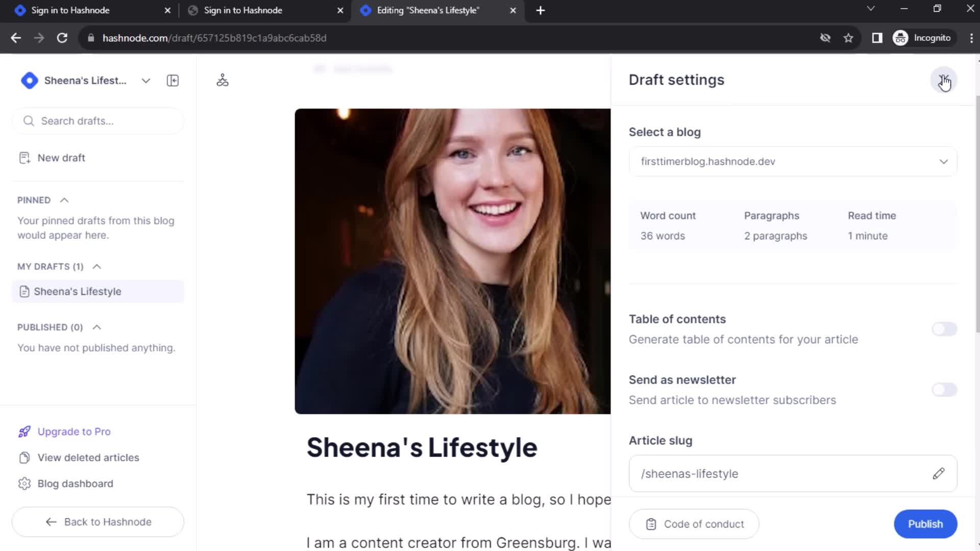The width and height of the screenshot is (980, 551).
Task: Click the New draft document icon
Action: tap(24, 158)
